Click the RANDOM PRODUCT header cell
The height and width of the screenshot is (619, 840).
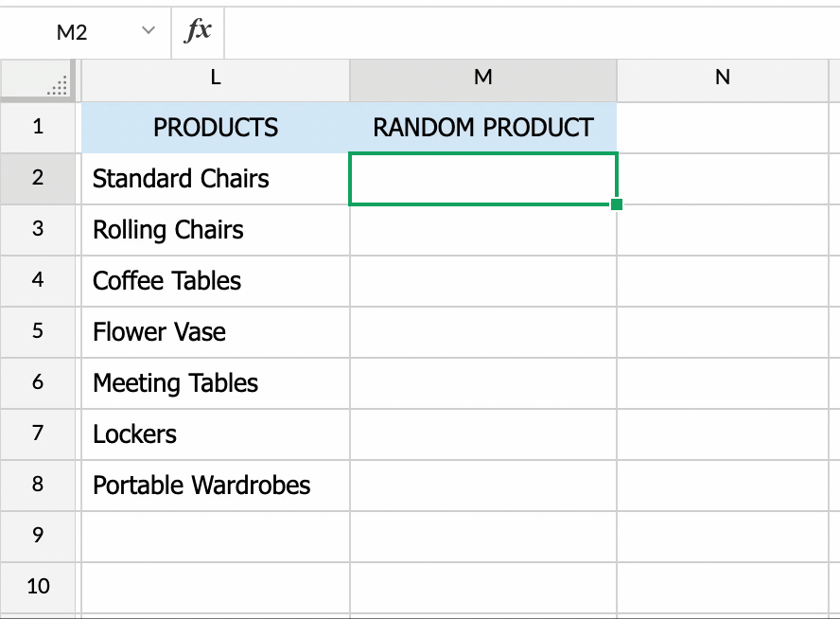pyautogui.click(x=482, y=127)
